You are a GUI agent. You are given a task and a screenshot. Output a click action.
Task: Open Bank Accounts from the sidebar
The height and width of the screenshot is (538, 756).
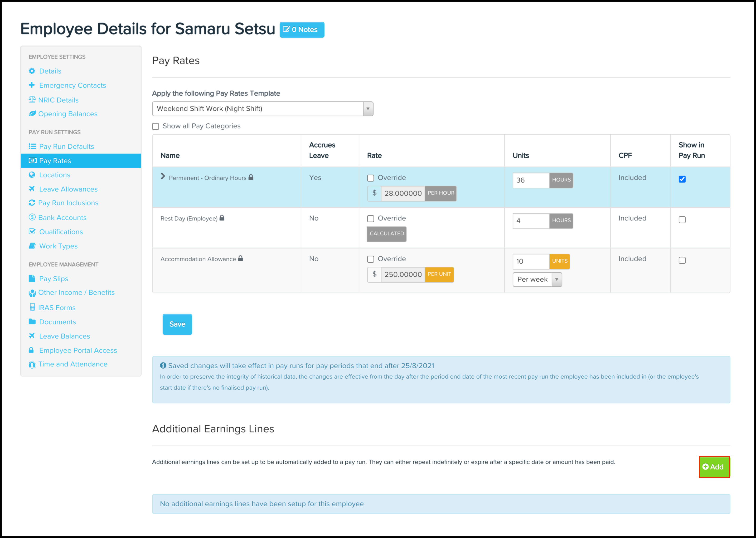[62, 218]
